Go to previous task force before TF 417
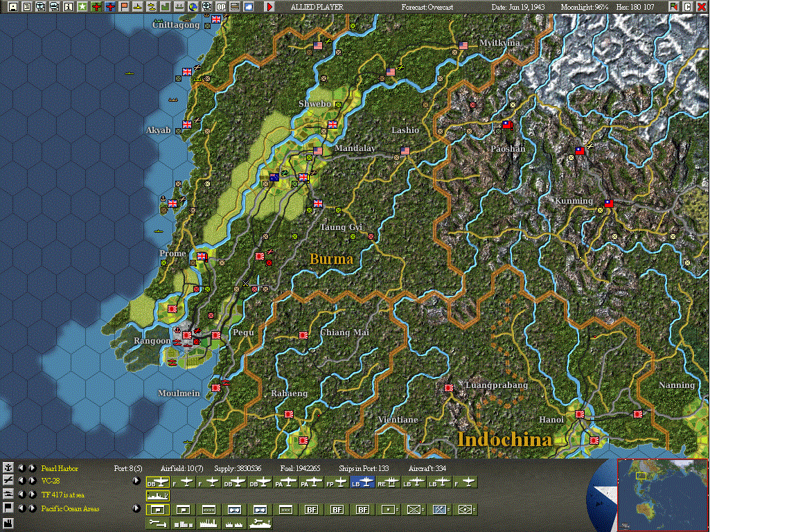Image resolution: width=798 pixels, height=532 pixels. click(x=21, y=495)
